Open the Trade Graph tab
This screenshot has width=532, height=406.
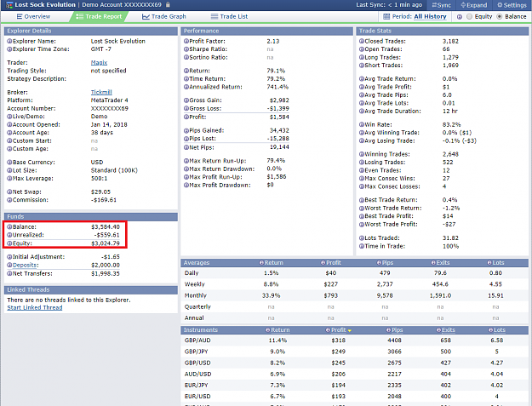coord(164,16)
